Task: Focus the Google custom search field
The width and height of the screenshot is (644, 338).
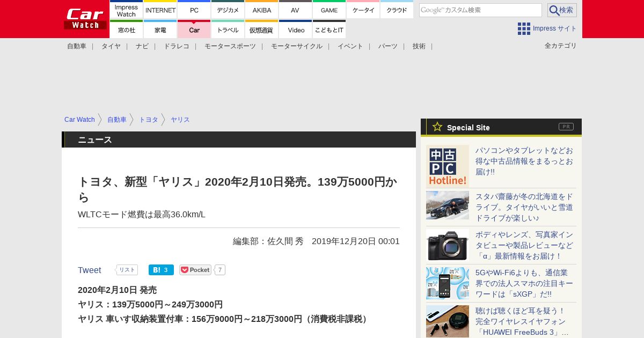Action: (480, 10)
